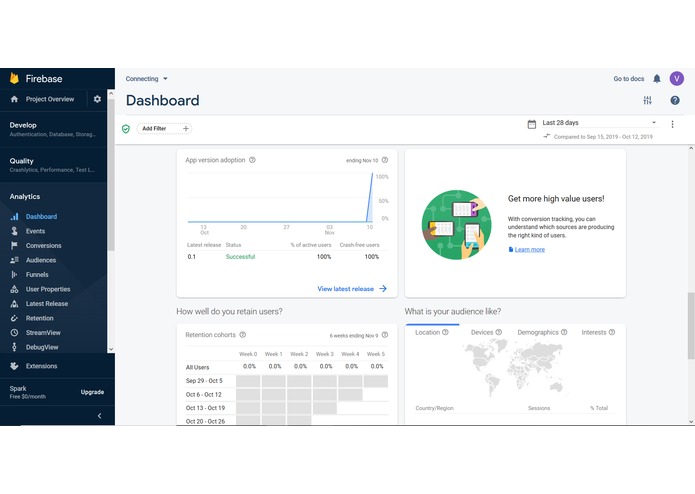Select the Demographics tab
The width and height of the screenshot is (695, 494).
tap(543, 332)
